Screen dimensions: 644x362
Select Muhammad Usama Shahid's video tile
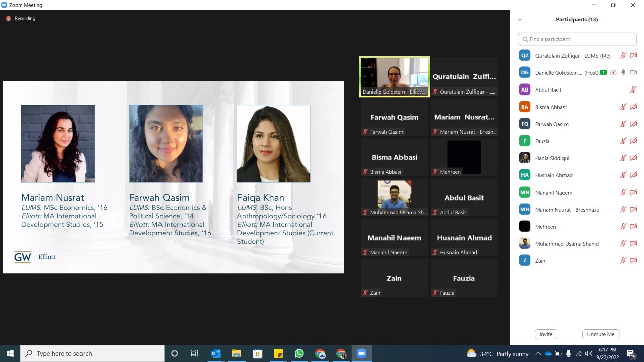click(394, 197)
